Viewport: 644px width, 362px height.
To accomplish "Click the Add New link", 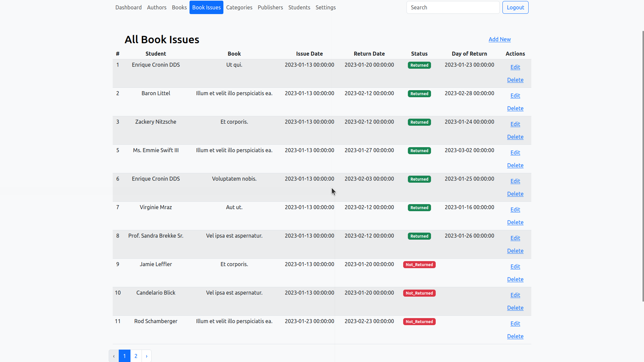I will [x=499, y=39].
